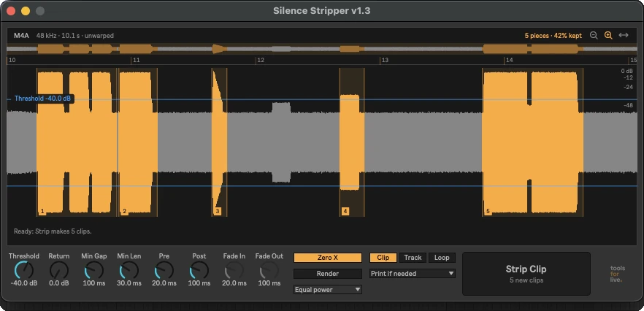Click the -40.0 dB threshold value

click(x=24, y=283)
